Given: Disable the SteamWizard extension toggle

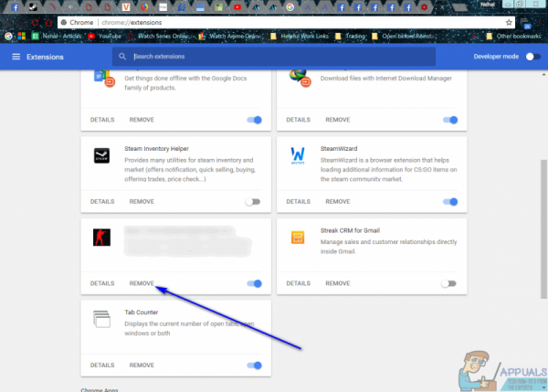Looking at the screenshot, I should click(x=450, y=202).
